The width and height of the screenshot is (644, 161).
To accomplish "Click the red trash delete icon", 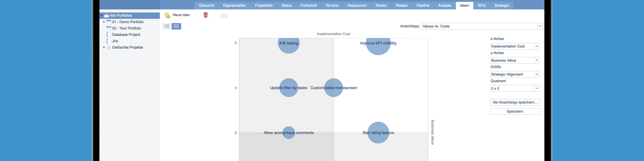I will [x=206, y=15].
